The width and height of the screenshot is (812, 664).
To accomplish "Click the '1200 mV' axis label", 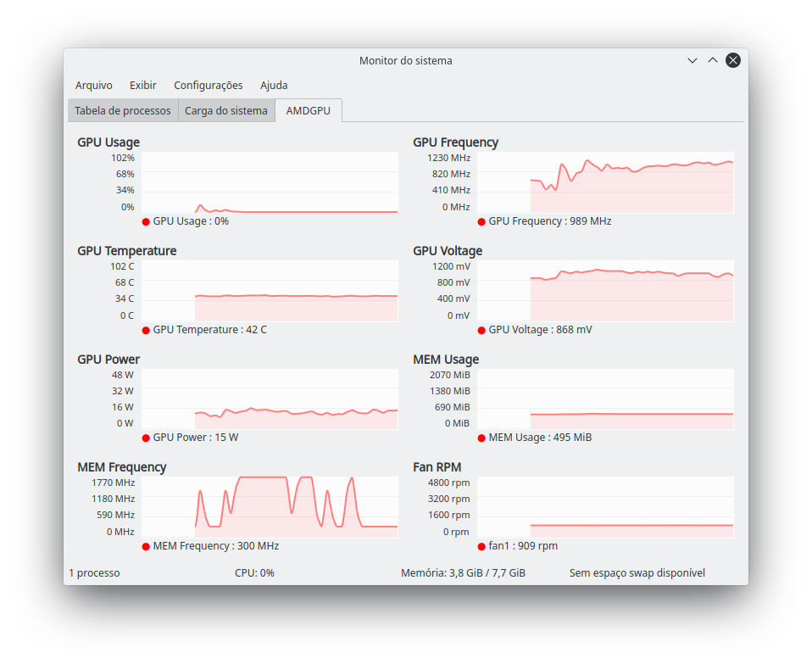I will [x=452, y=267].
